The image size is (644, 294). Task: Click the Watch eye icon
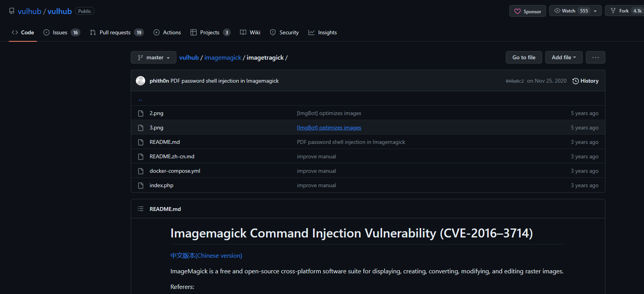[x=557, y=11]
